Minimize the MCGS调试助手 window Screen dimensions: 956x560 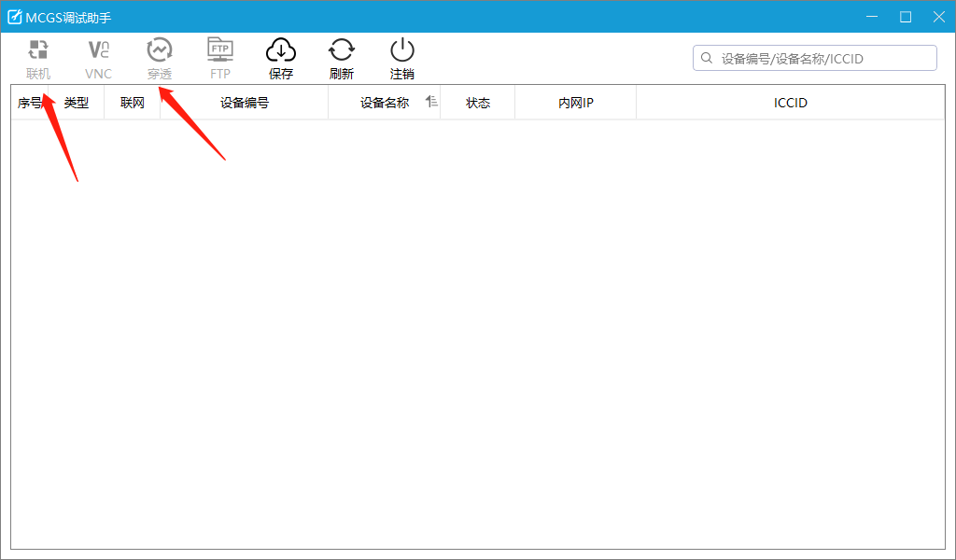pyautogui.click(x=872, y=17)
